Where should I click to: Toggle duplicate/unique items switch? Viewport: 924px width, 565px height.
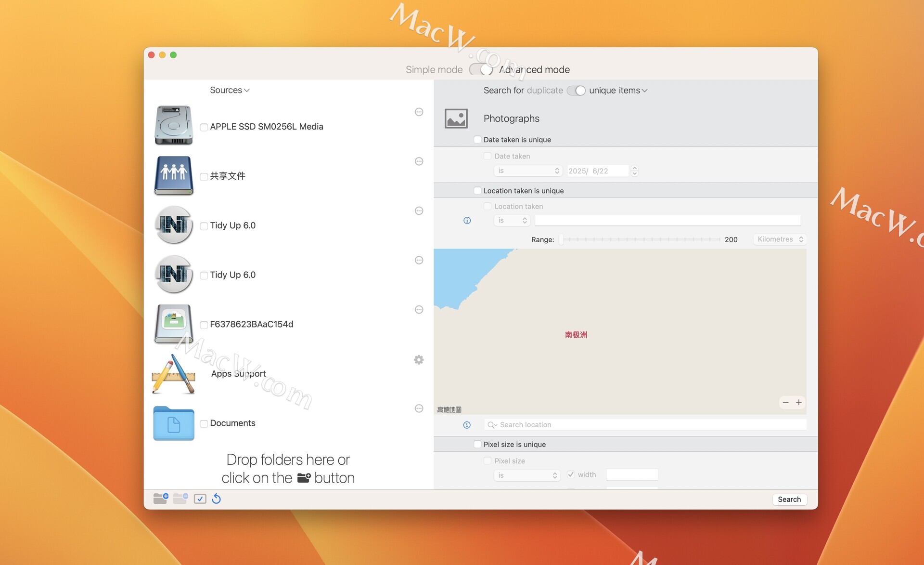point(576,91)
